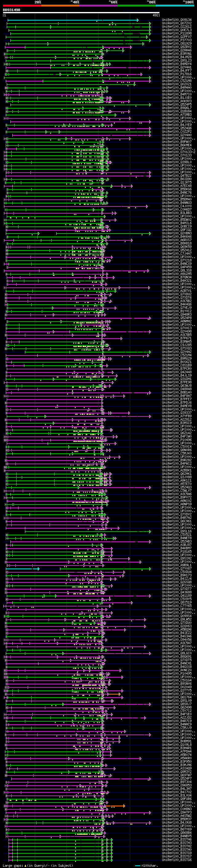This screenshot has width=197, height=868.
Task: Click the red ~20% legend color segment
Action: (22, 6)
